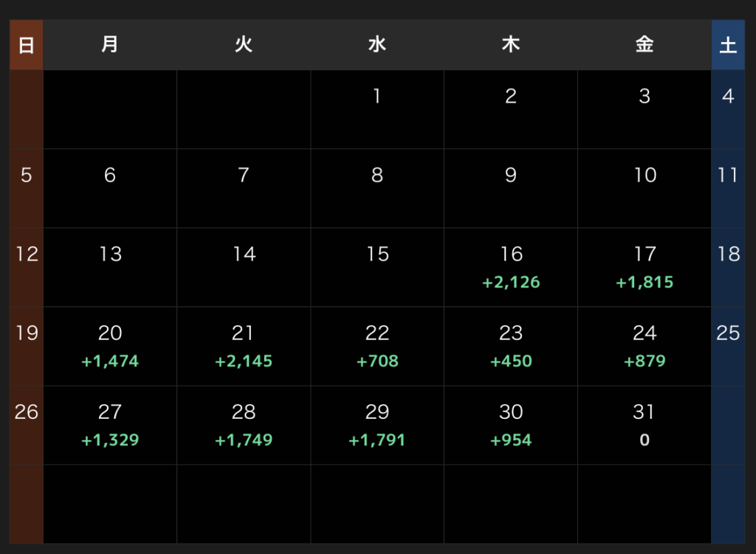
Task: Select day 31 showing 0
Action: pos(644,425)
